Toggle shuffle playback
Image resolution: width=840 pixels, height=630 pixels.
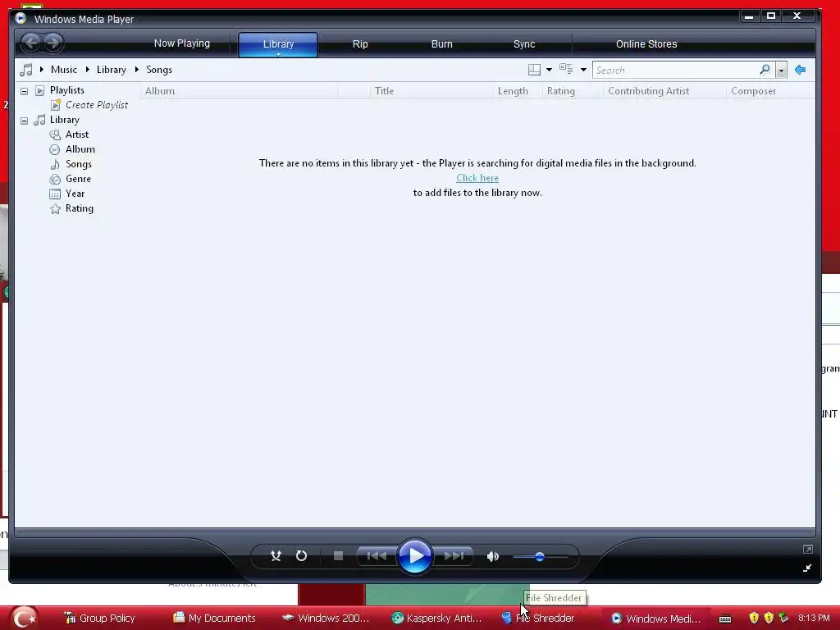(276, 556)
